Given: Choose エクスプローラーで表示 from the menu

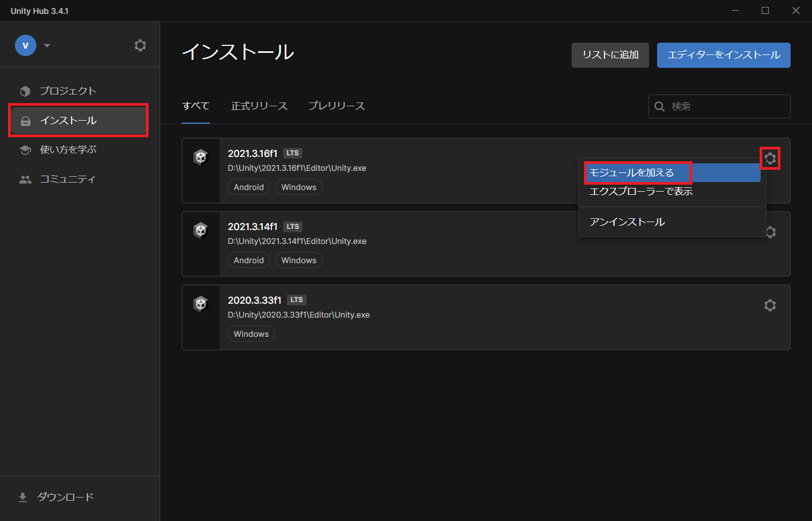Looking at the screenshot, I should 673,192.
